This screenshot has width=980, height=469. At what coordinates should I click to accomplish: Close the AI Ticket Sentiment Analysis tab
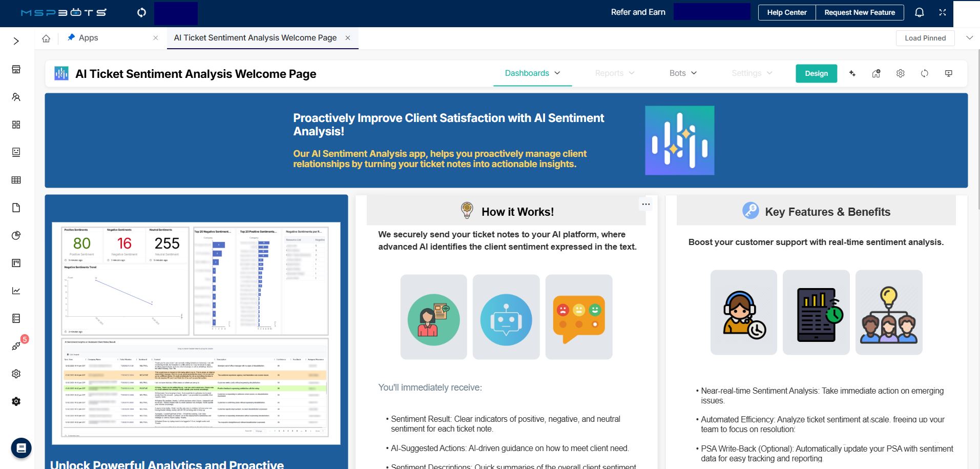(348, 38)
